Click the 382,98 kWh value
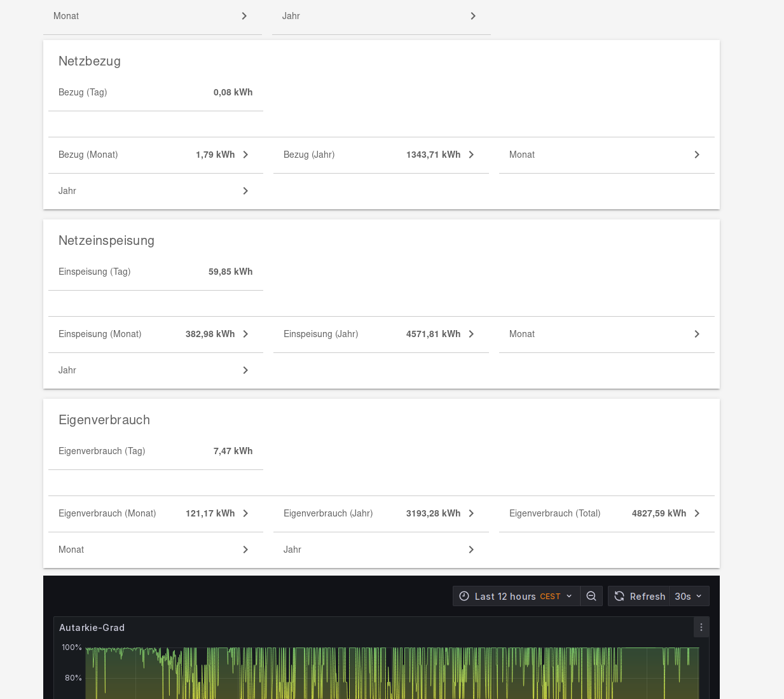Image resolution: width=784 pixels, height=699 pixels. (210, 334)
